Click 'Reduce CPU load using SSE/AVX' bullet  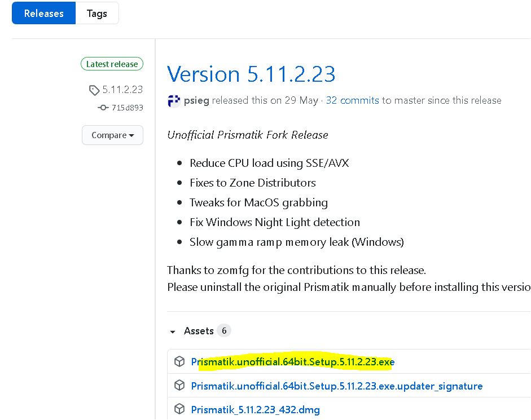click(x=269, y=163)
